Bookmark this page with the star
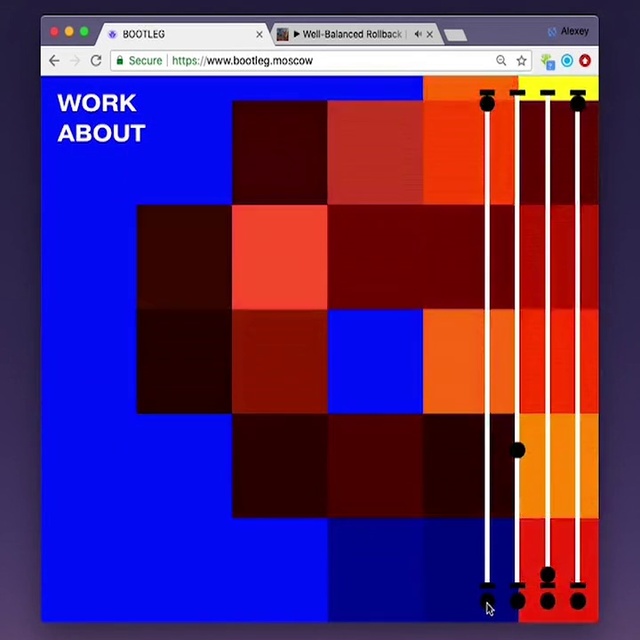Image resolution: width=640 pixels, height=640 pixels. (x=522, y=61)
